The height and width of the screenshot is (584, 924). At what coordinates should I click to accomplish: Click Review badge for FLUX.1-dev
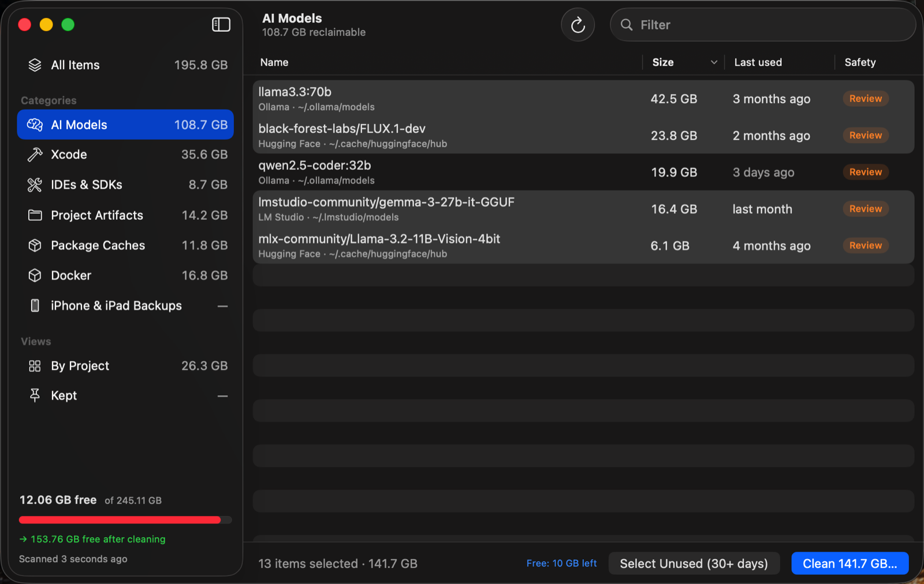(x=866, y=135)
